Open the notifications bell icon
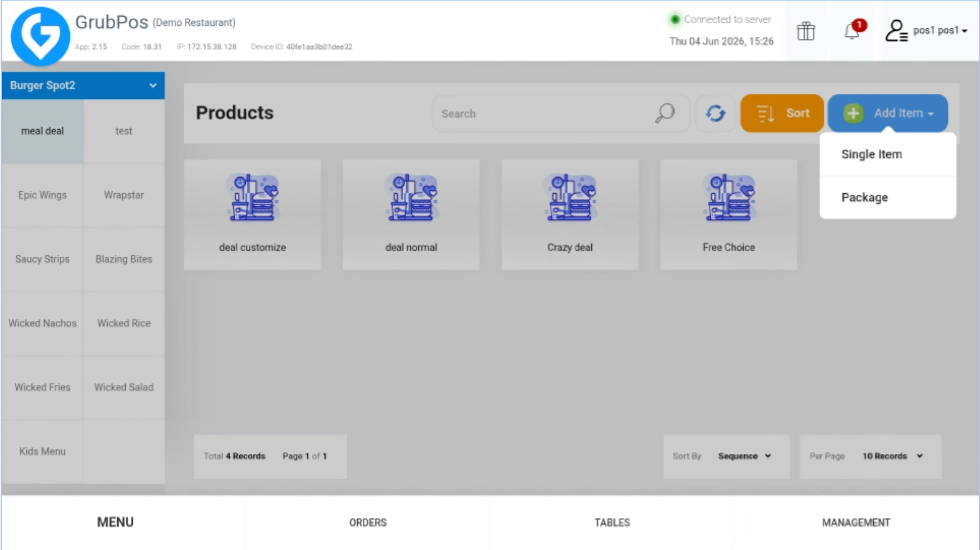This screenshot has height=550, width=980. 854,30
